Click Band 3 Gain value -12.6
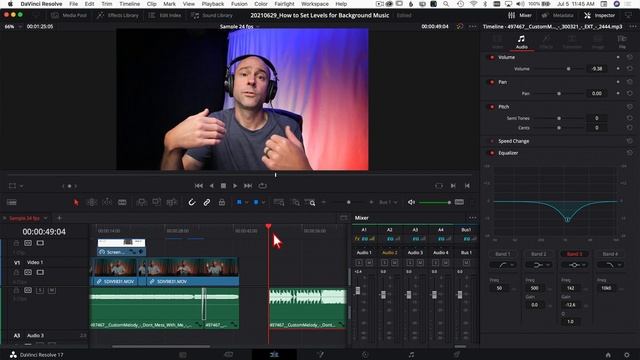The height and width of the screenshot is (360, 640). point(570,305)
